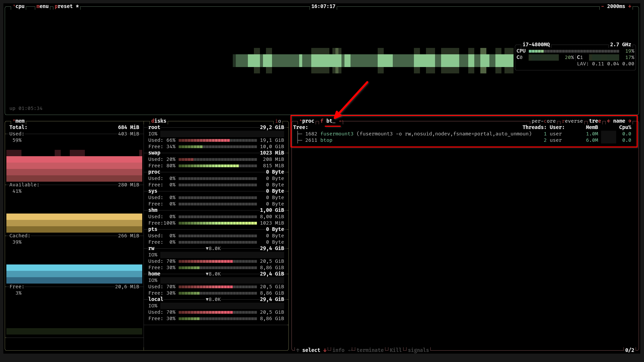Switch layout using the preset item

pyautogui.click(x=64, y=6)
